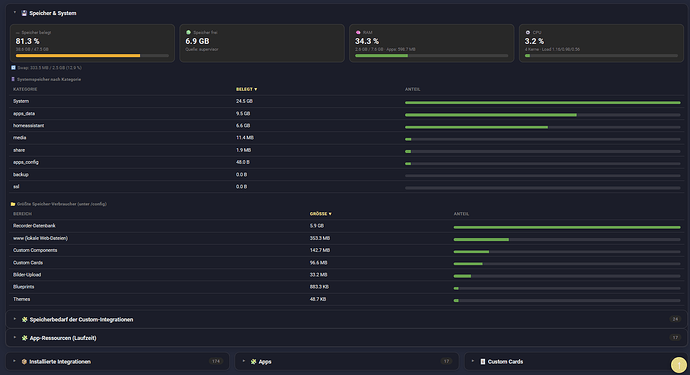
Task: Select the Custom Components row
Action: click(347, 250)
